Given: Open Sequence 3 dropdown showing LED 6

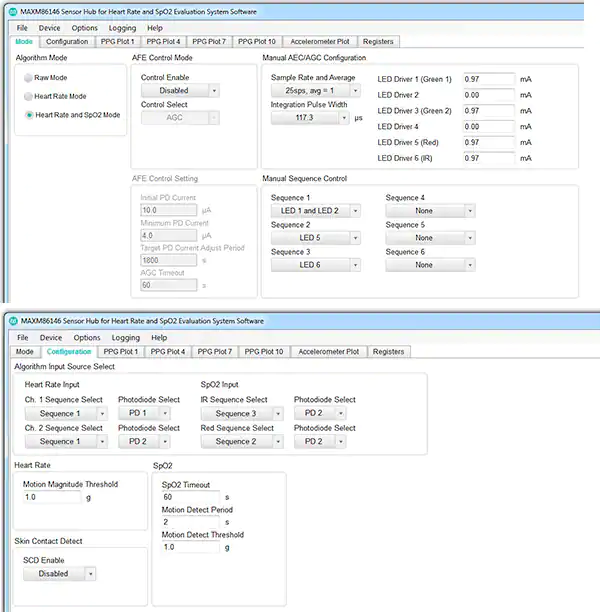Looking at the screenshot, I should click(315, 265).
